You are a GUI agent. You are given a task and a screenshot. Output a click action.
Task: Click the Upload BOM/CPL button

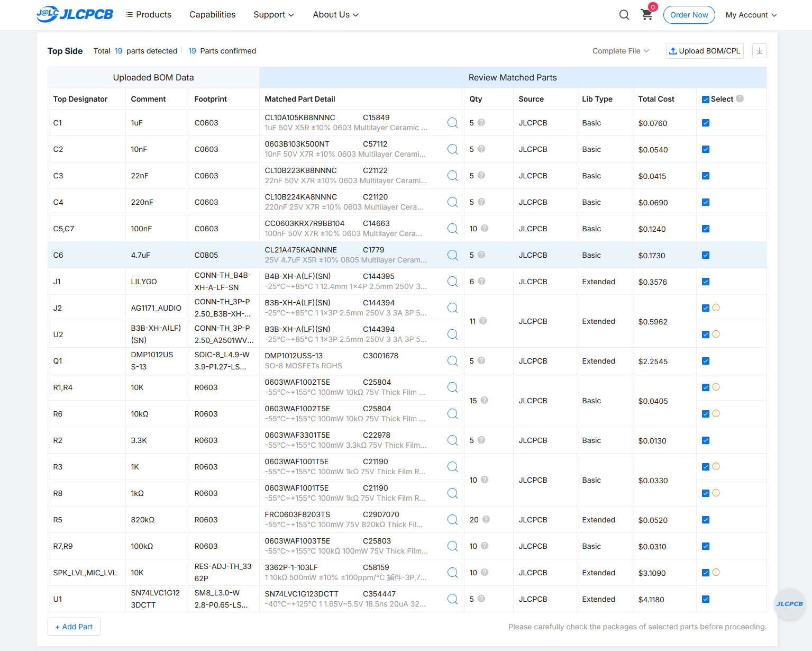[705, 51]
